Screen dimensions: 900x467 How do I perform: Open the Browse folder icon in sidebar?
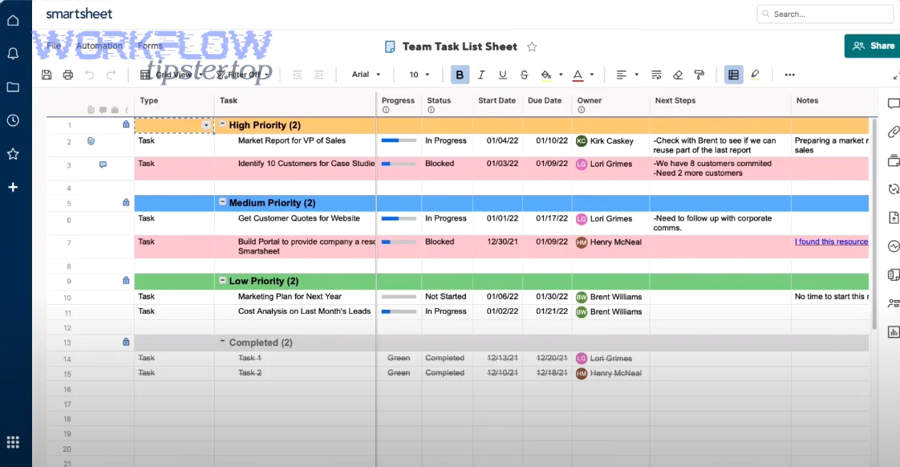13,87
